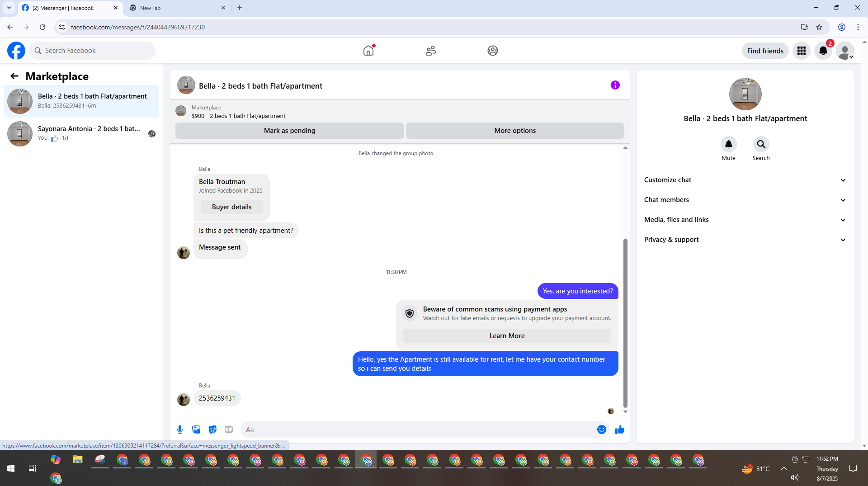868x486 pixels.
Task: Click More options button
Action: coord(515,131)
